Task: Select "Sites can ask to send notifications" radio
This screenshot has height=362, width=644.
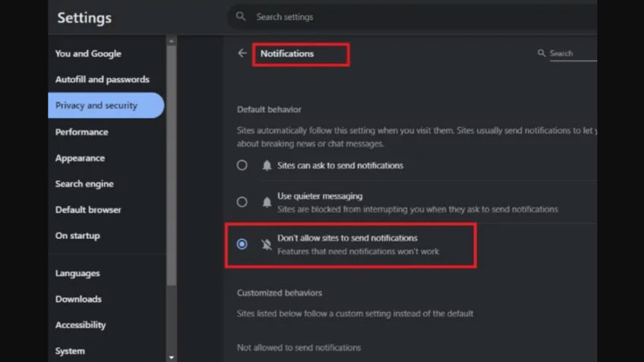Action: [x=242, y=166]
